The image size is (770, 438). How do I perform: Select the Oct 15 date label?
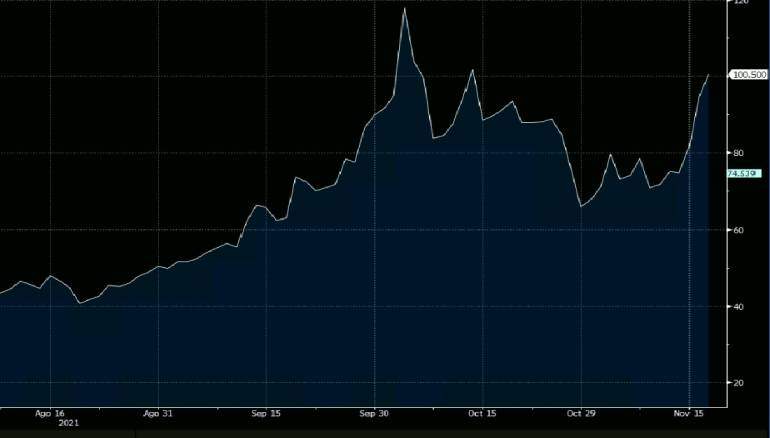[482, 413]
